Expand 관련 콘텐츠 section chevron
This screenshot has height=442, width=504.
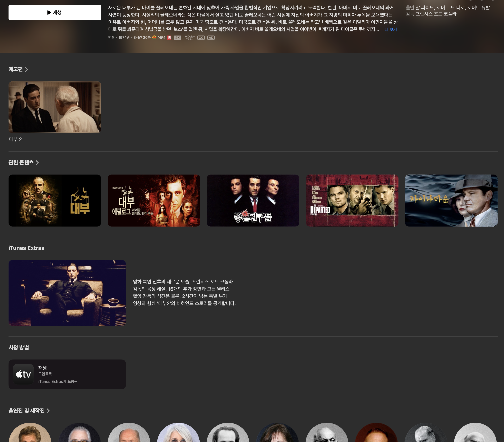point(37,163)
